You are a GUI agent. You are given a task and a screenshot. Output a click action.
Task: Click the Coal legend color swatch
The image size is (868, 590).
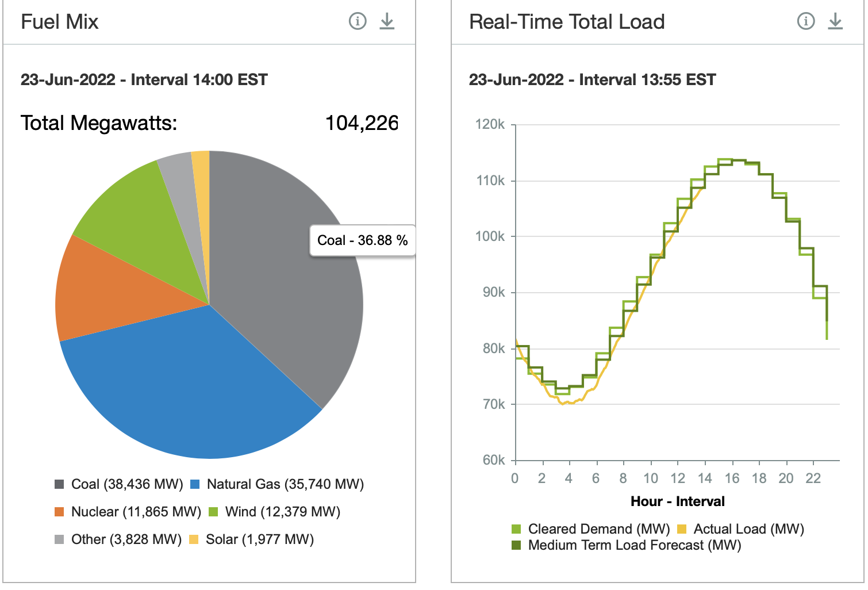click(x=59, y=484)
